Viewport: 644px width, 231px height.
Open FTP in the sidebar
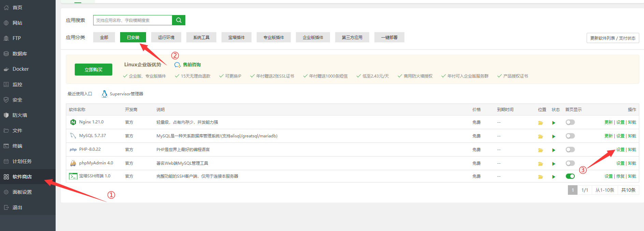pos(28,38)
